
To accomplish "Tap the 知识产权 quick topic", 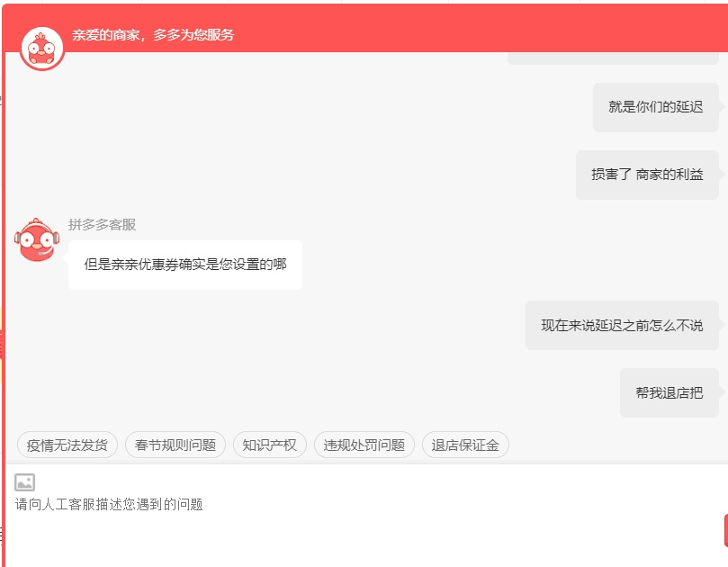I will pyautogui.click(x=270, y=445).
